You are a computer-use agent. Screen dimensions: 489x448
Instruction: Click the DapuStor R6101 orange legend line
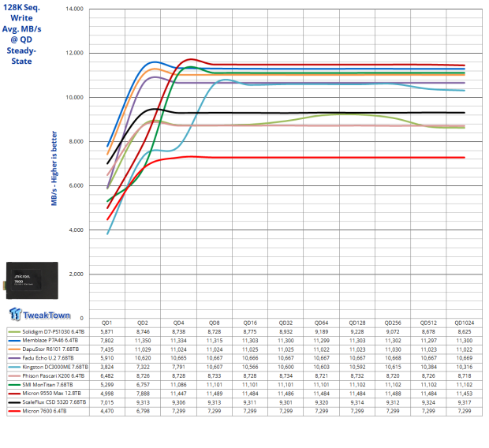coord(14,349)
